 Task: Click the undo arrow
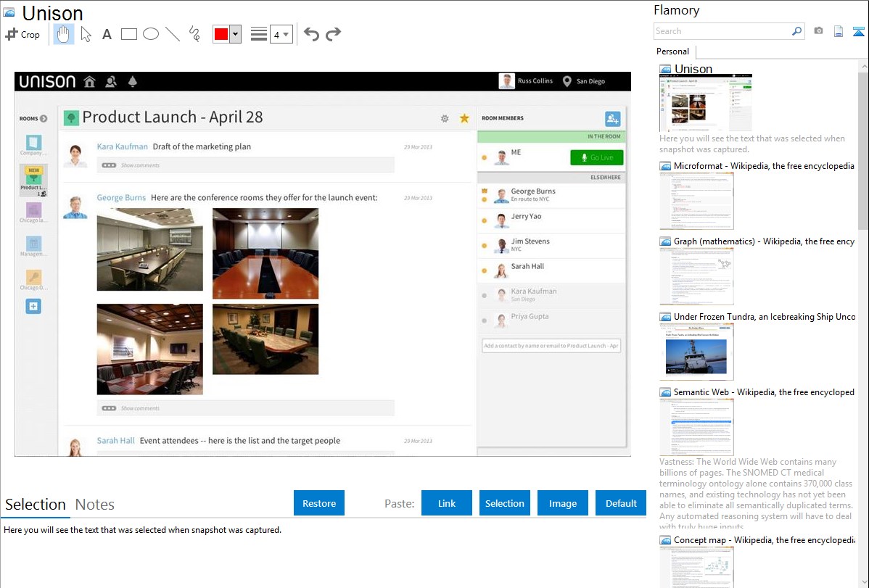point(311,34)
